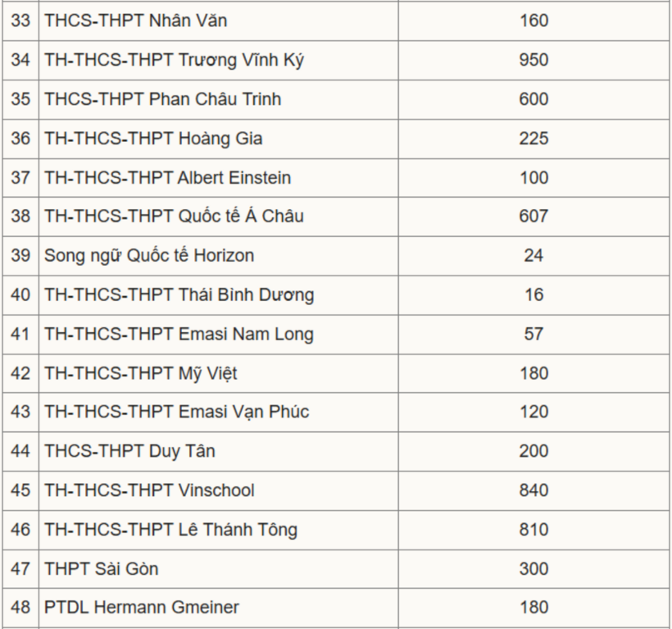Click THCS-THPT Phan Châu Trinh row name
This screenshot has width=672, height=629.
163,99
